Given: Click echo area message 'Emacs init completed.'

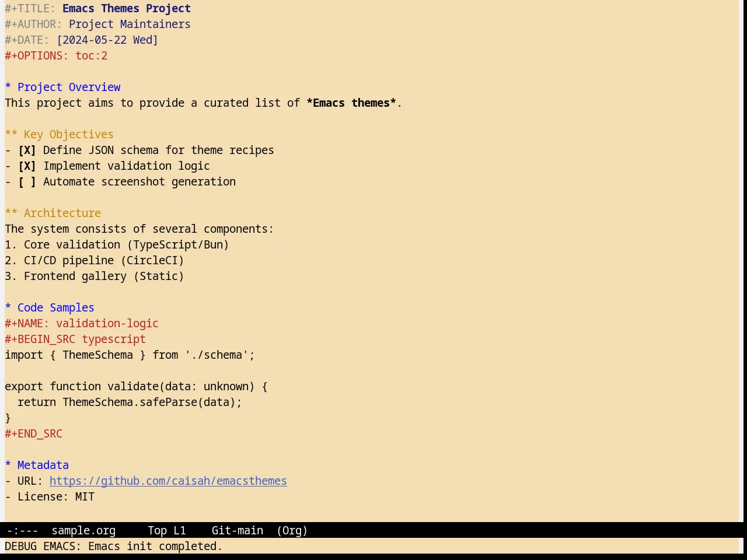Looking at the screenshot, I should click(x=155, y=547).
